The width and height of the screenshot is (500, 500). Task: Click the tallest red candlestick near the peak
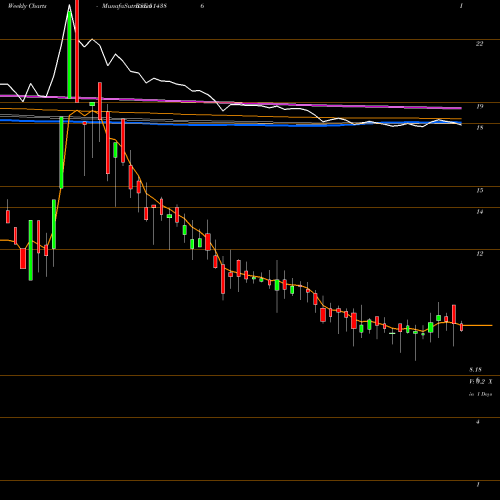(77, 51)
